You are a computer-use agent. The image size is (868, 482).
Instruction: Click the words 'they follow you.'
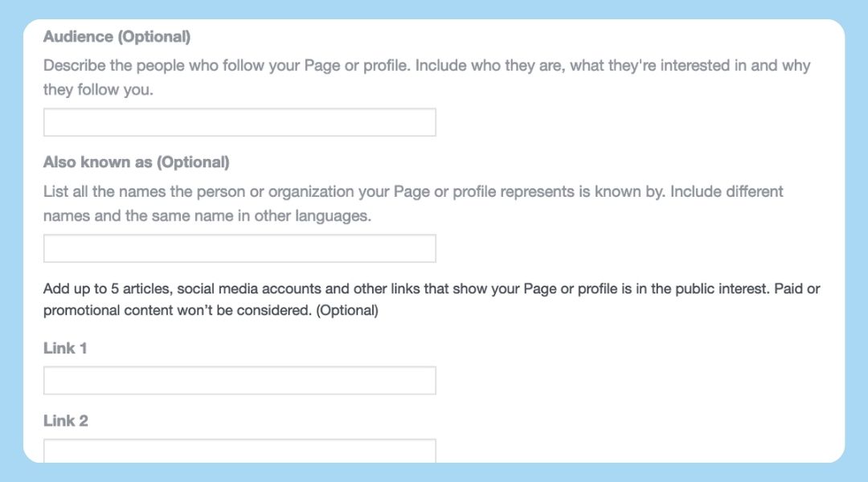(x=98, y=90)
